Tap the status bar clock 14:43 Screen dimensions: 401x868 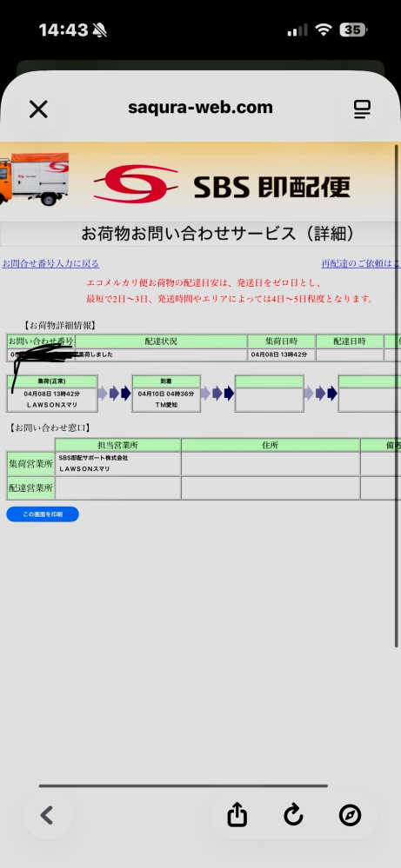(x=63, y=30)
